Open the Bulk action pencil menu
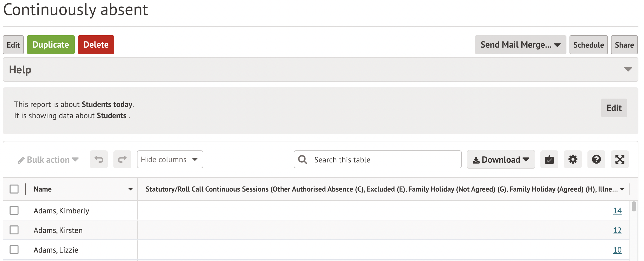This screenshot has height=261, width=644. click(48, 160)
